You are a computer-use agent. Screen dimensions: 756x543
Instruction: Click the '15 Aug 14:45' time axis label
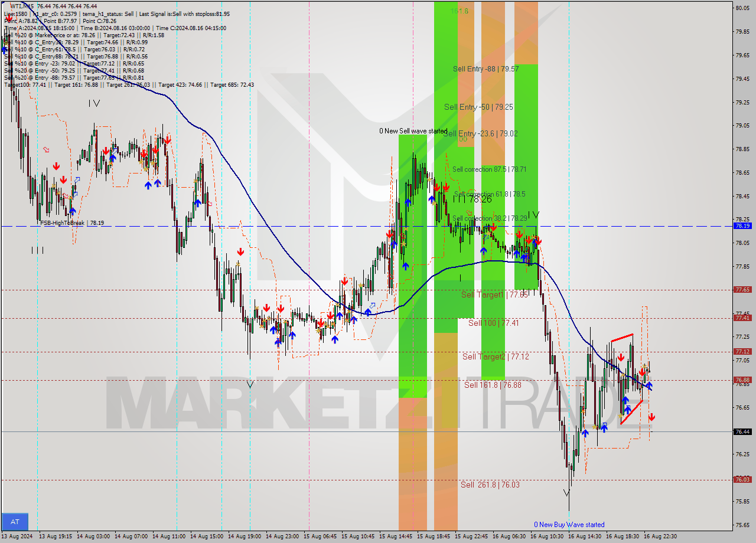tap(397, 537)
